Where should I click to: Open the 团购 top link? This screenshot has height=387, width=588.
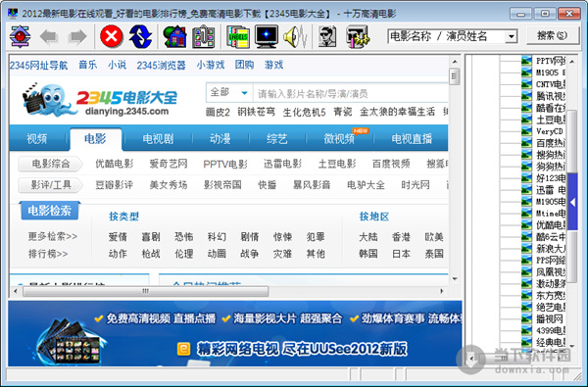click(x=244, y=65)
